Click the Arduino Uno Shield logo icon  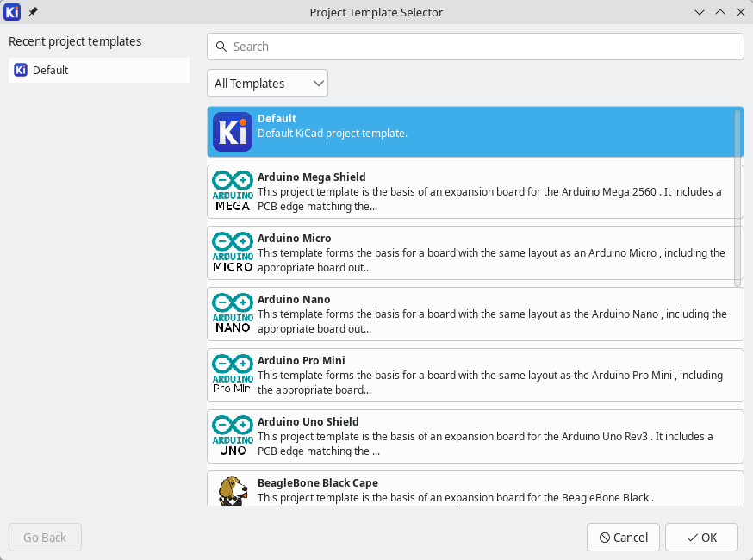coord(232,436)
